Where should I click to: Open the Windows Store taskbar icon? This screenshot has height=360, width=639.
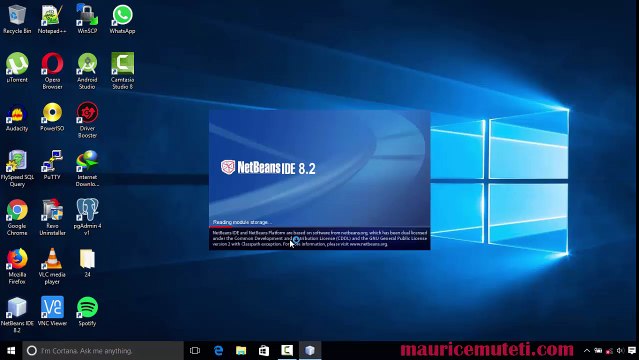coord(264,351)
